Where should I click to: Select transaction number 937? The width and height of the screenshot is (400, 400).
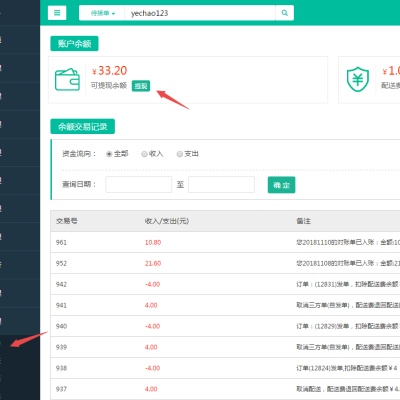[61, 389]
